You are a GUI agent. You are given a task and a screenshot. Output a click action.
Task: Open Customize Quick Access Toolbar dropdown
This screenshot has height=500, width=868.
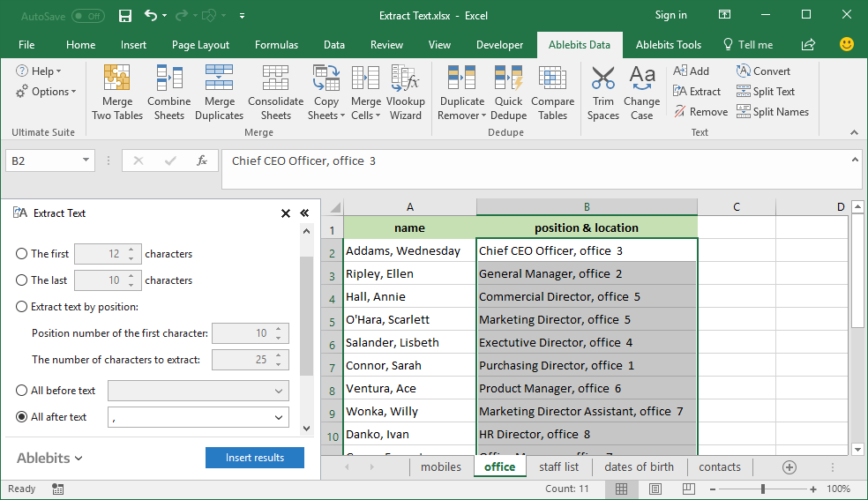pyautogui.click(x=242, y=16)
